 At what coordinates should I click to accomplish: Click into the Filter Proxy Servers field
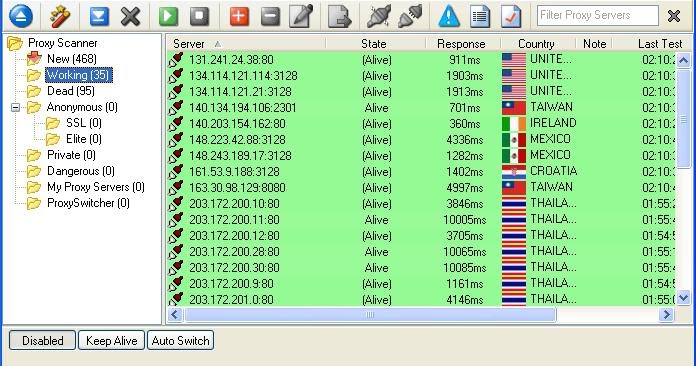597,16
